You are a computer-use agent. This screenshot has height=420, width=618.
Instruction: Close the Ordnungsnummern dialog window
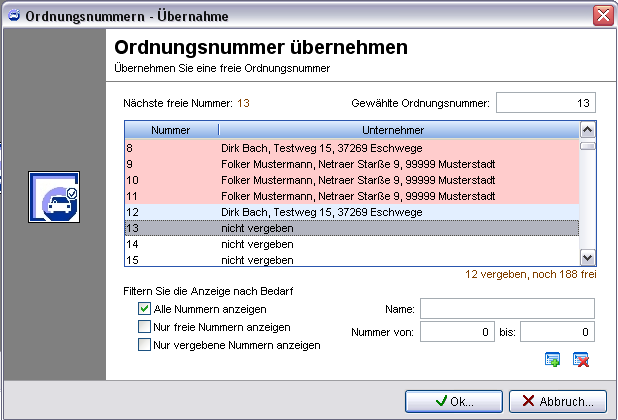pos(603,15)
